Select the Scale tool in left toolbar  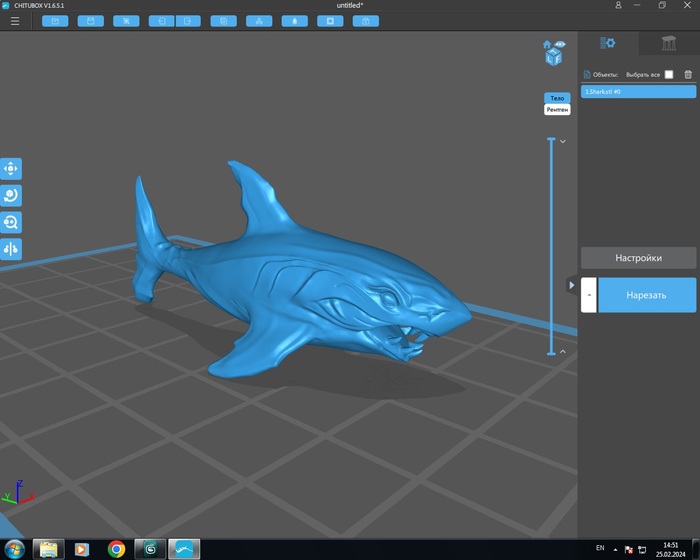(x=12, y=223)
